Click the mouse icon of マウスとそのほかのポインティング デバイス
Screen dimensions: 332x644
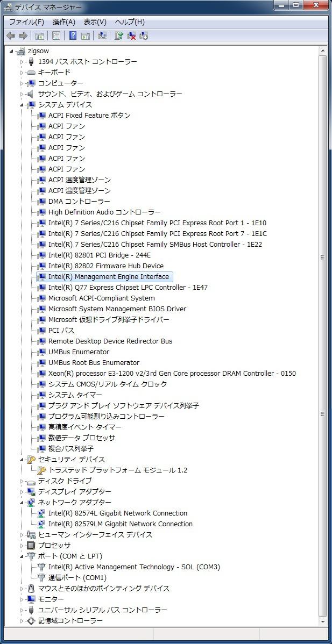click(x=31, y=589)
